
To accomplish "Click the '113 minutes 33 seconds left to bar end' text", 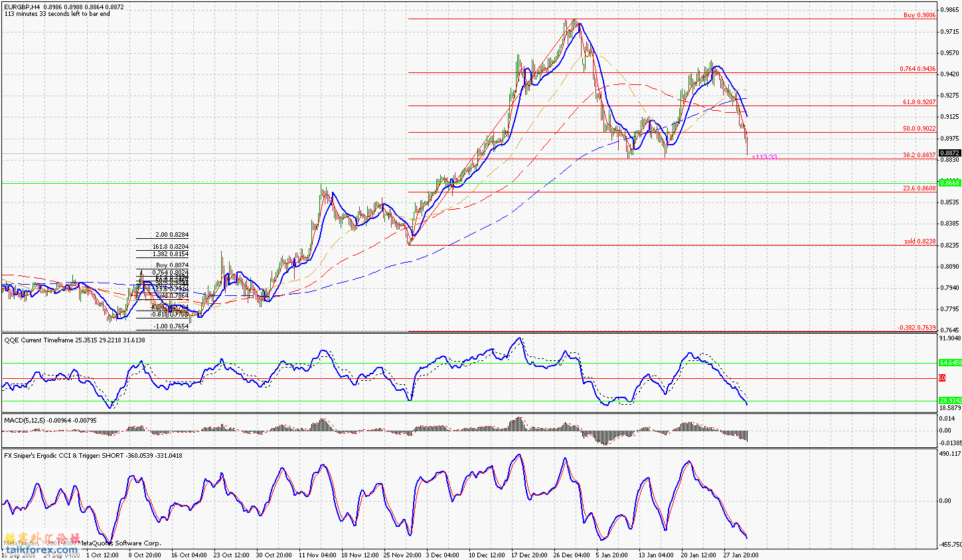I will 57,14.
